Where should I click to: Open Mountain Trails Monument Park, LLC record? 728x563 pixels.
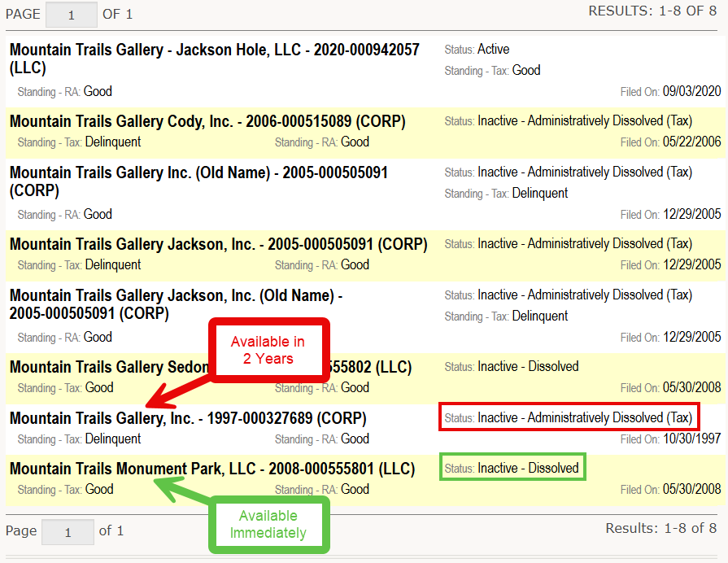(x=212, y=469)
